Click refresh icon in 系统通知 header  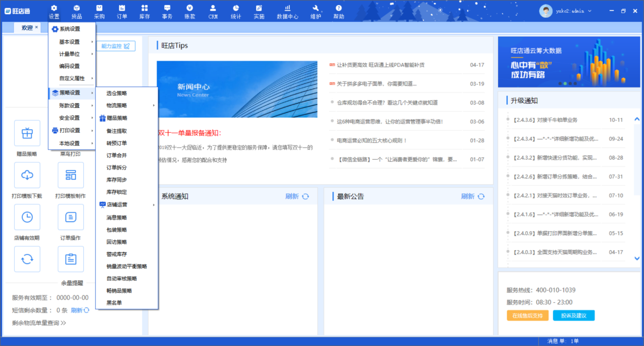tap(305, 196)
